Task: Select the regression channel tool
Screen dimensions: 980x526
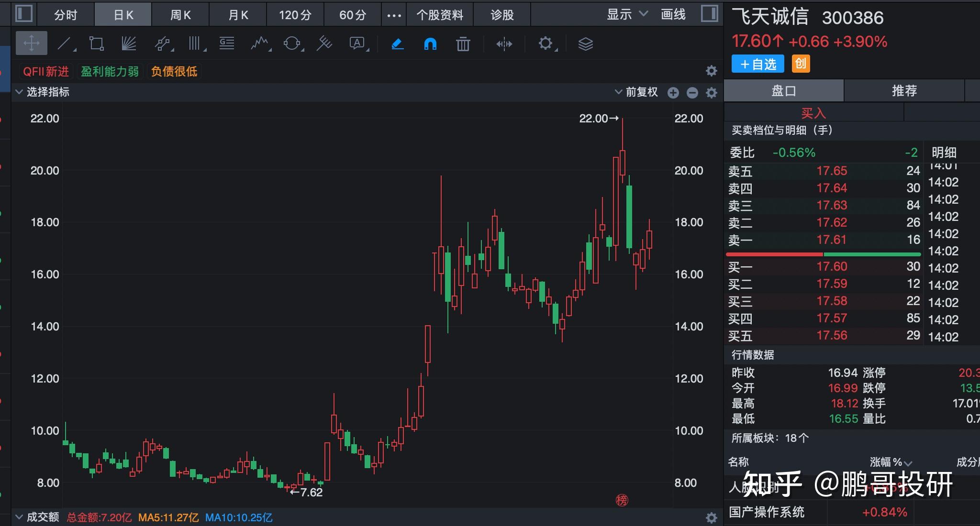Action: tap(324, 44)
